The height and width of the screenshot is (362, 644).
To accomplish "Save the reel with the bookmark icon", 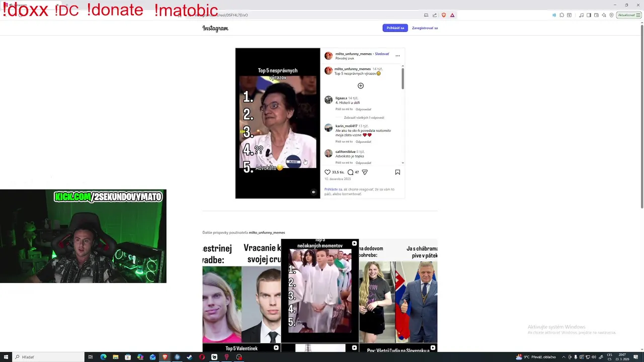I will click(x=397, y=172).
